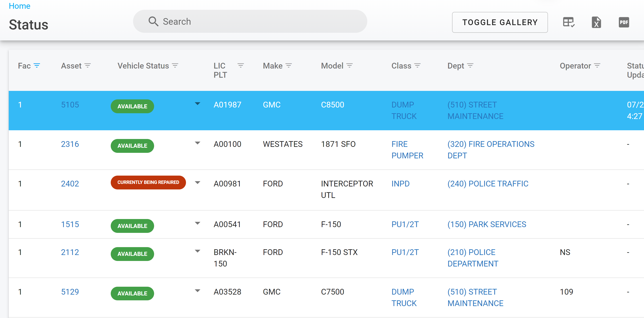
Task: Export the table as PDF
Action: [x=624, y=22]
